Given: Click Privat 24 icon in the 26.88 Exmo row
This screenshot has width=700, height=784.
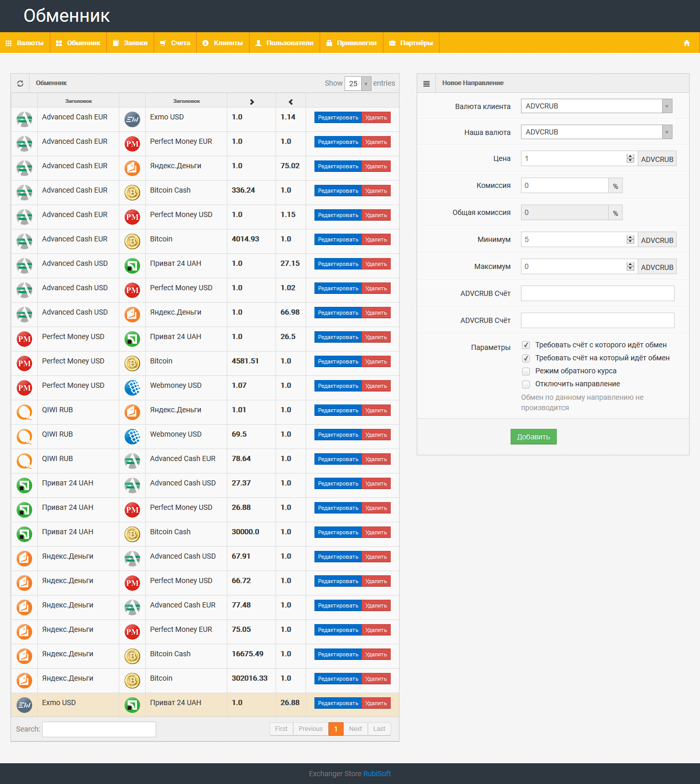Looking at the screenshot, I should click(132, 705).
